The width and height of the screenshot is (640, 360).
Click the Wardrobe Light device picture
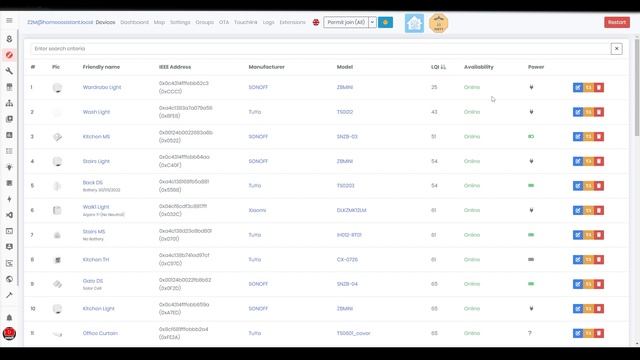[57, 87]
